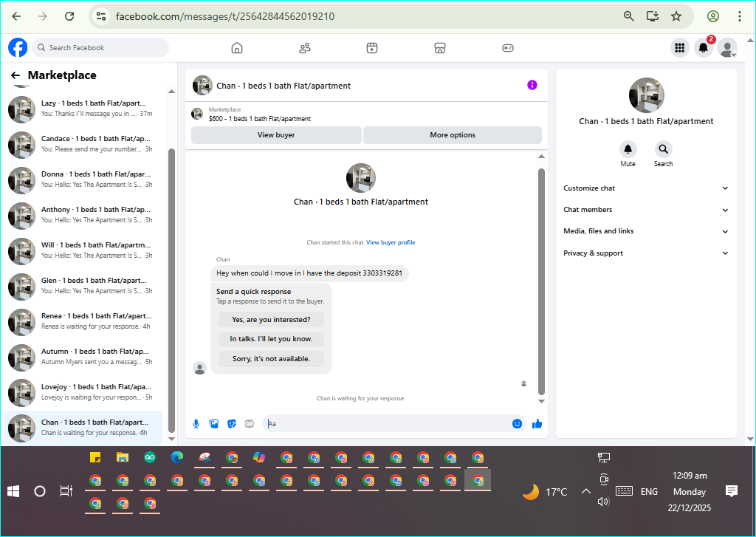Expand Chat members section
This screenshot has width=756, height=537.
[x=645, y=209]
